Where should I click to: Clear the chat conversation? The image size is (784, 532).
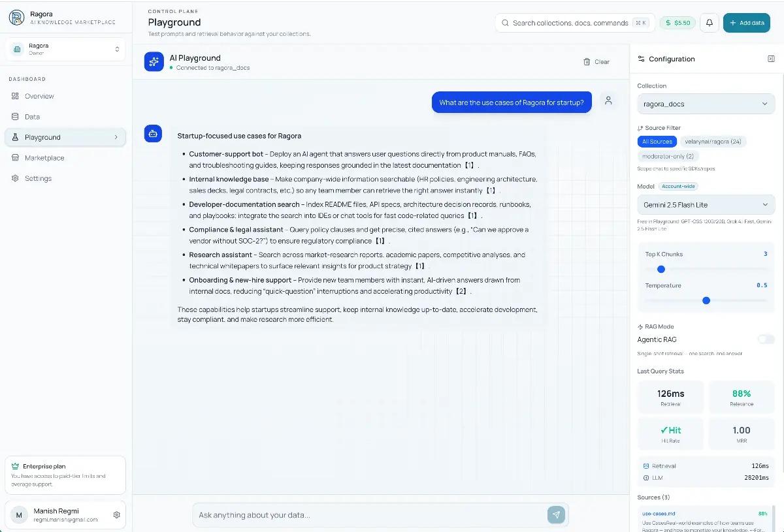tap(596, 62)
